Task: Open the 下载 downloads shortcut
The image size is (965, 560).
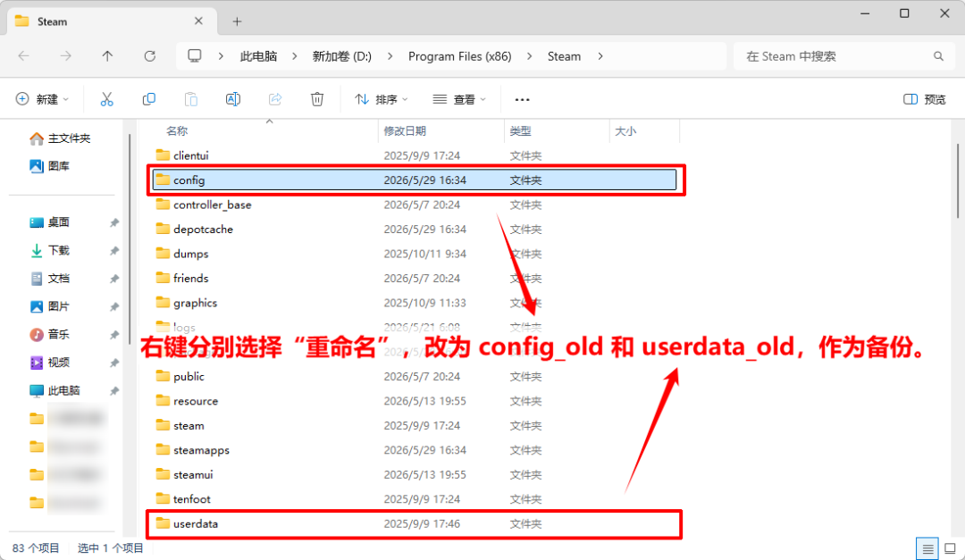Action: click(x=50, y=250)
